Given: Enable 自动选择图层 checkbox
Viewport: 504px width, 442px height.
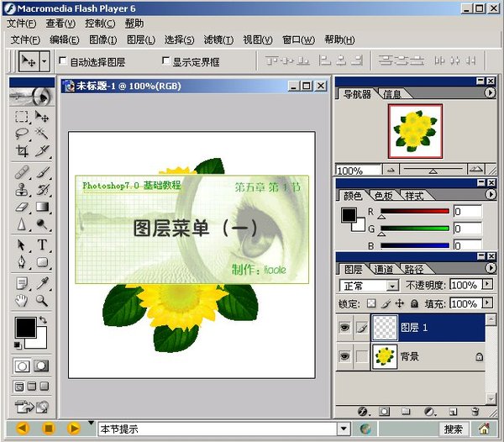Looking at the screenshot, I should (63, 61).
